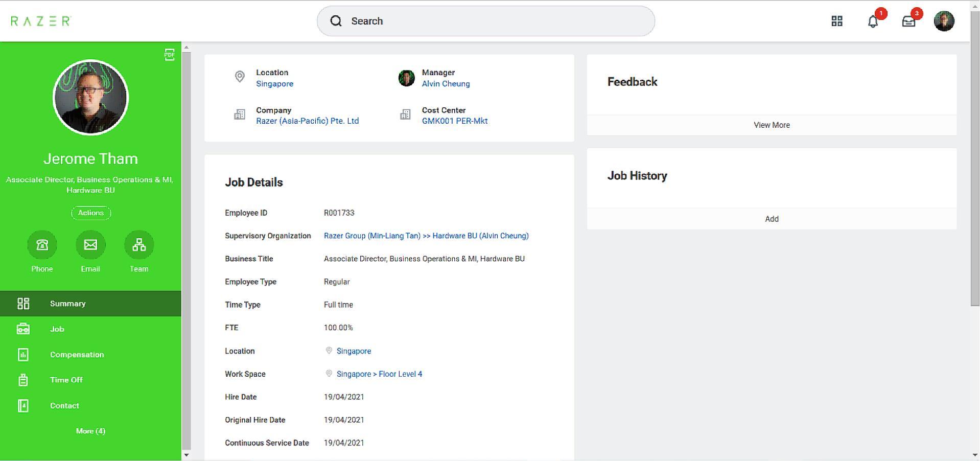
Task: Open the GMK001 PER-Mkt cost center link
Action: click(455, 121)
